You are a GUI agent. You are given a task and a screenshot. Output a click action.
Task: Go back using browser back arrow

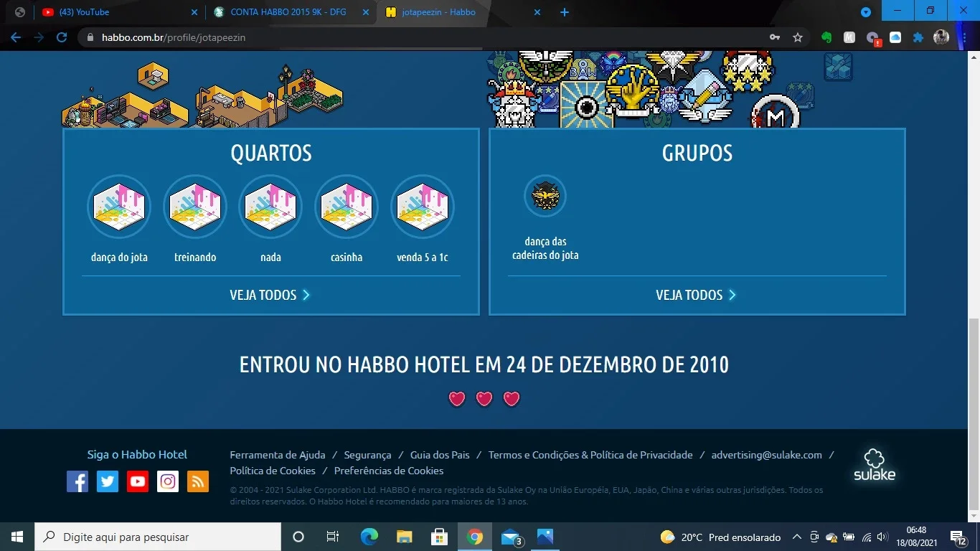click(16, 37)
